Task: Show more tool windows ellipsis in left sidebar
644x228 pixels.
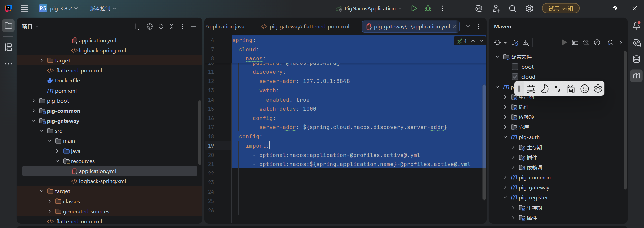Action: click(x=8, y=64)
